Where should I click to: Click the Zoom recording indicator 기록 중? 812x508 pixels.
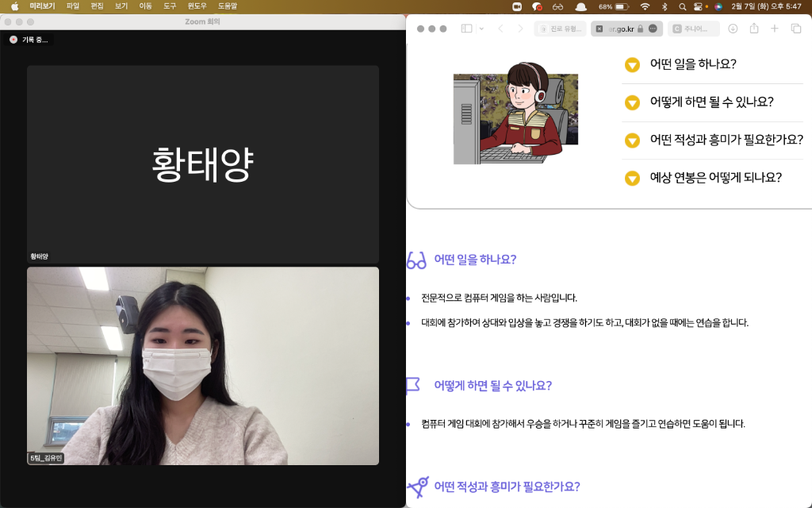(x=29, y=40)
